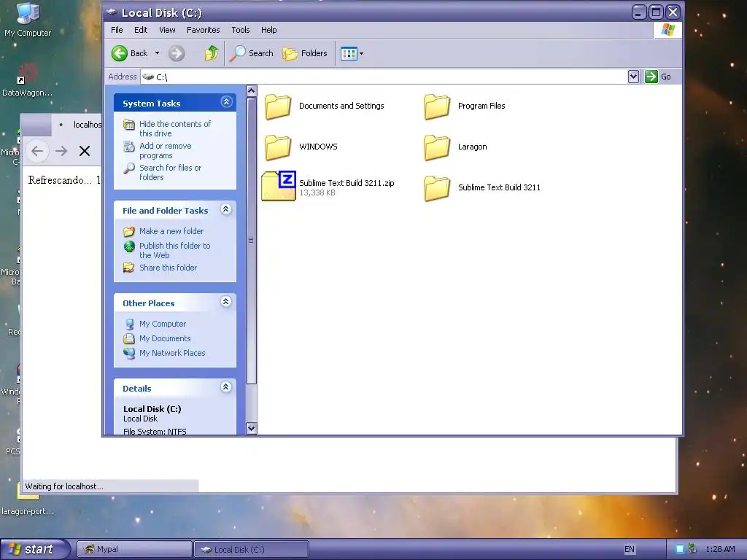Click the magnifier icon beside Search for files
This screenshot has height=560, width=747.
129,168
